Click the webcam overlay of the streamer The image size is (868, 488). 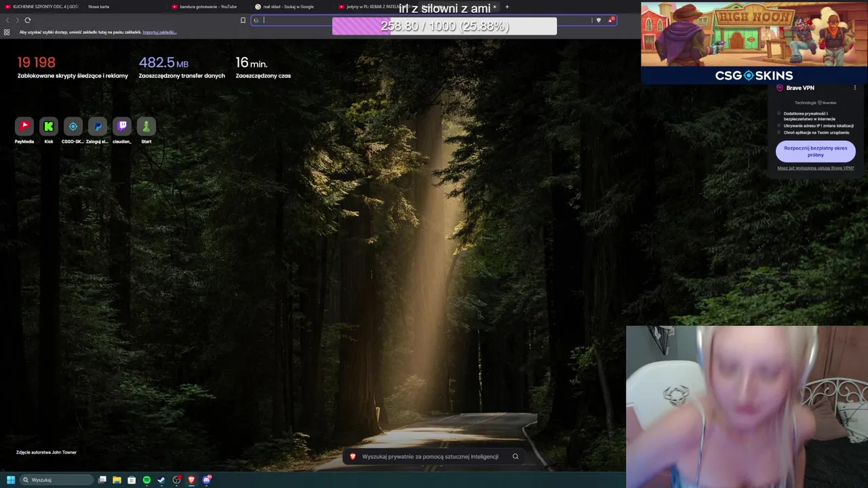click(747, 407)
